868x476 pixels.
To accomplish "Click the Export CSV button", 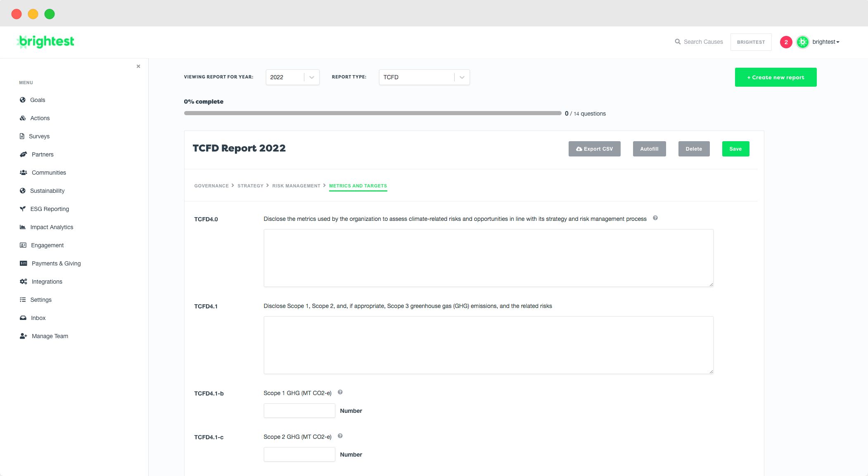I will point(594,149).
